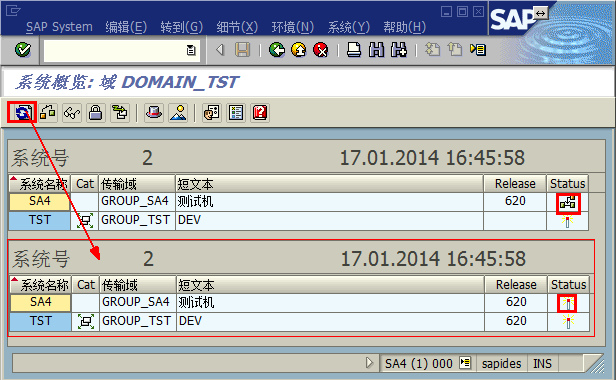Go back with the green arrow icon
The height and width of the screenshot is (380, 616).
coord(277,50)
